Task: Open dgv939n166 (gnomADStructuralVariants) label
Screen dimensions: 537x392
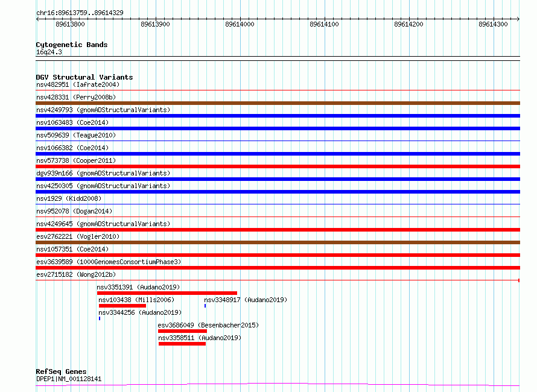Action: [103, 173]
